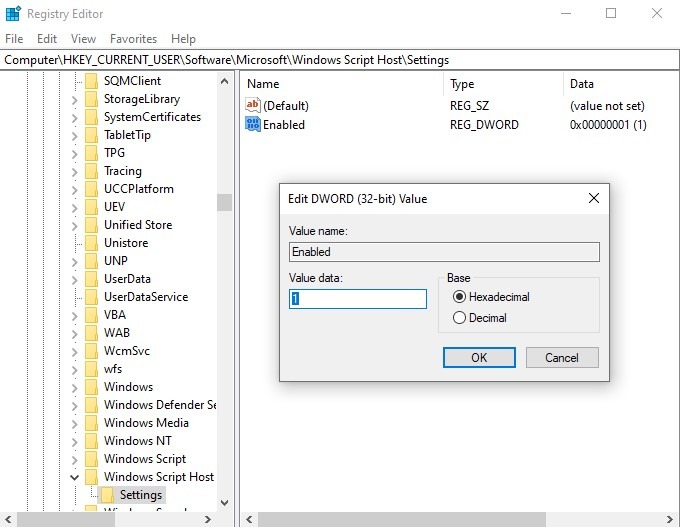Click the WcmSvc folder icon
Viewport: 680px width, 527px height.
[x=91, y=350]
